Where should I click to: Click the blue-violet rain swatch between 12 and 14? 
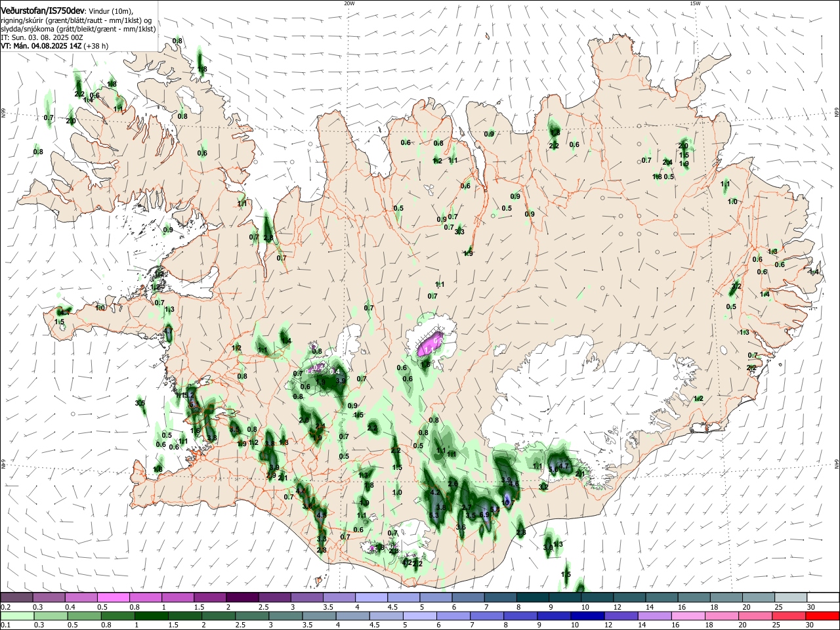click(621, 616)
